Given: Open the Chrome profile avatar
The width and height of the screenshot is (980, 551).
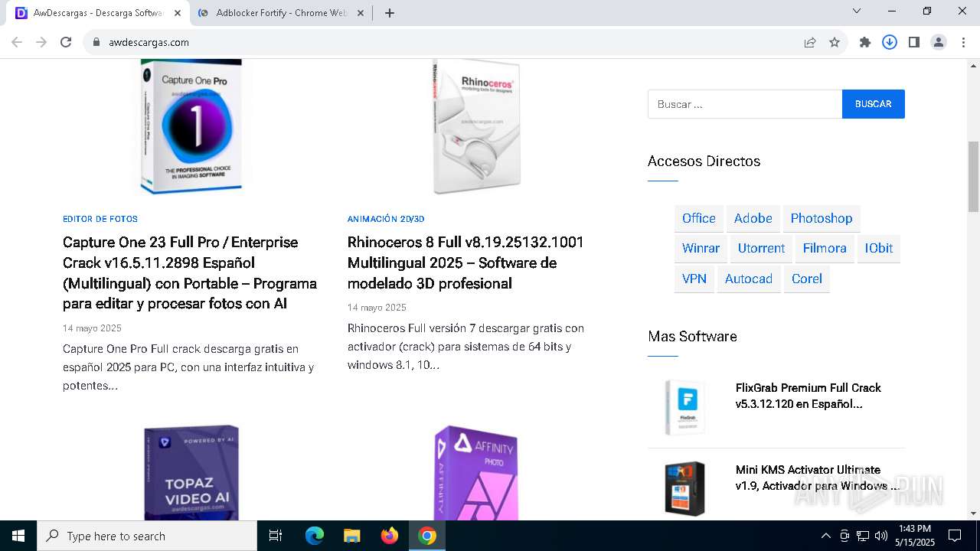Looking at the screenshot, I should pos(939,42).
